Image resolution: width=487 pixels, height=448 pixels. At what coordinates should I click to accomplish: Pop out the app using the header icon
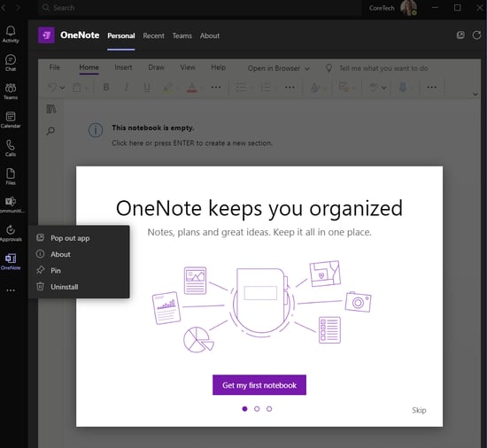[460, 35]
